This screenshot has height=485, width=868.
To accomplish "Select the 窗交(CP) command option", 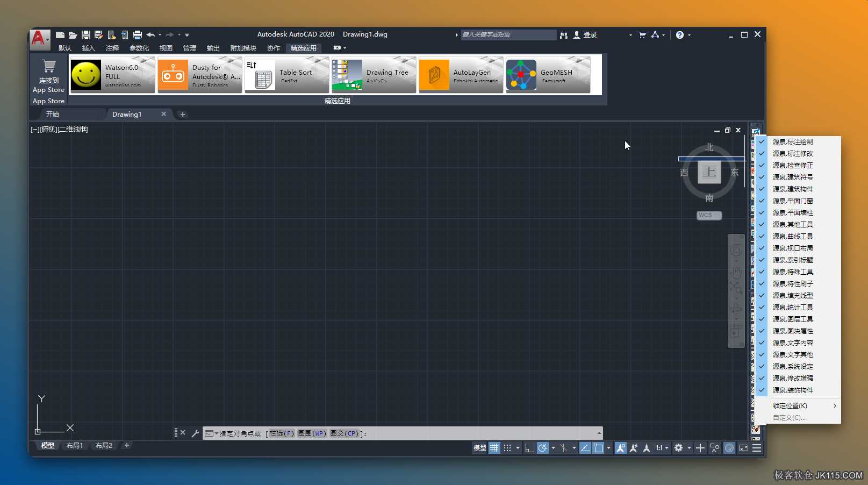I will [345, 433].
